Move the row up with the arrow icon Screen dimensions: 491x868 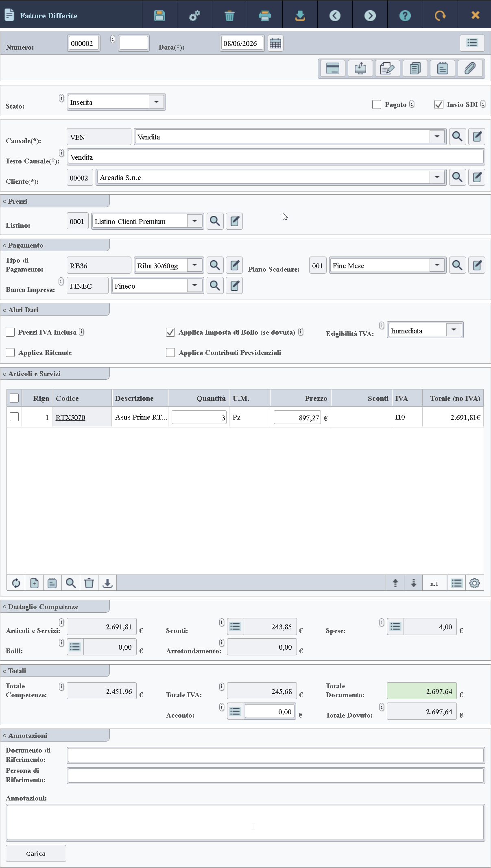click(x=395, y=583)
